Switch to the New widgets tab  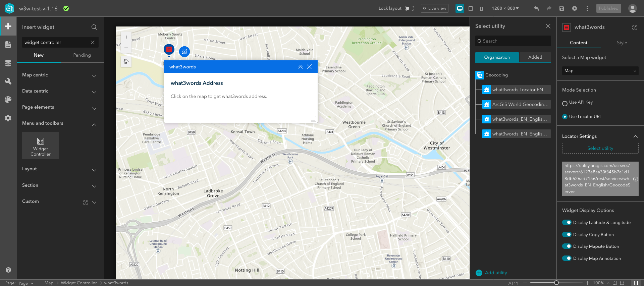pos(39,55)
